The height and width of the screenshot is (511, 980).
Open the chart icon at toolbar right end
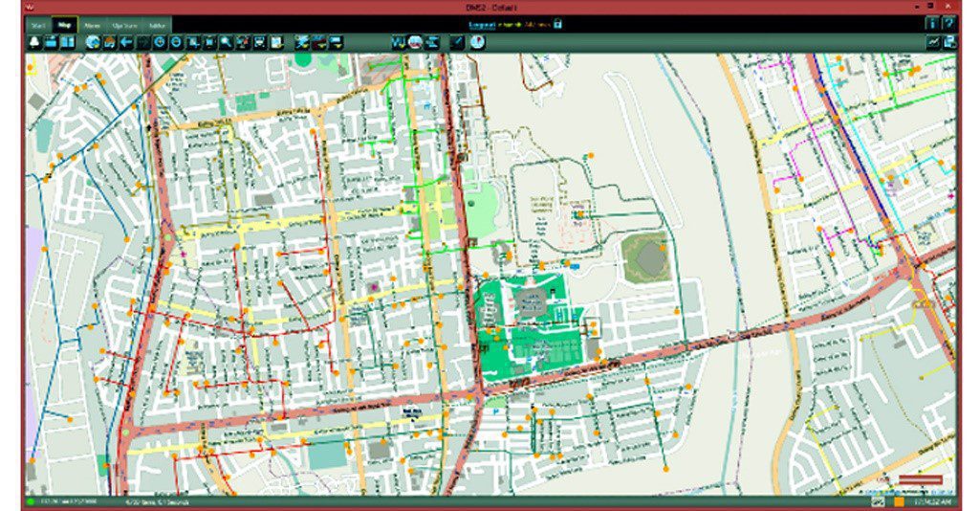932,42
